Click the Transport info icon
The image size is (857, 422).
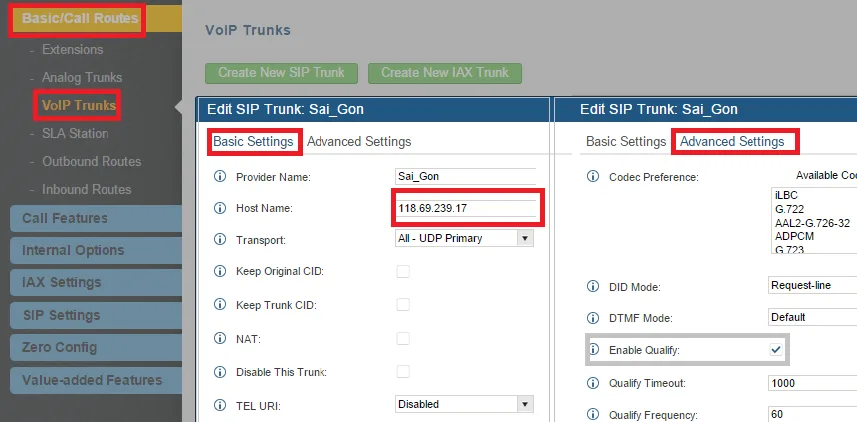tap(220, 240)
